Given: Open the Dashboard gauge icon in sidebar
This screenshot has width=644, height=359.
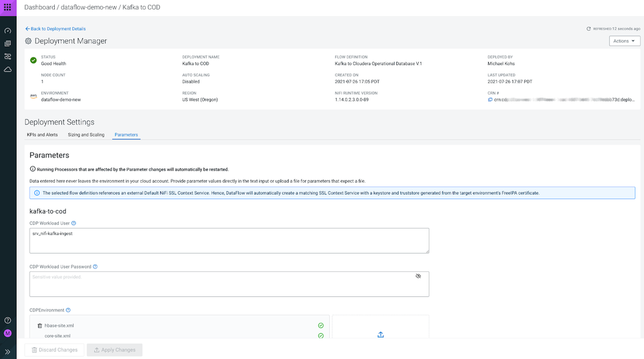Looking at the screenshot, I should tap(8, 30).
